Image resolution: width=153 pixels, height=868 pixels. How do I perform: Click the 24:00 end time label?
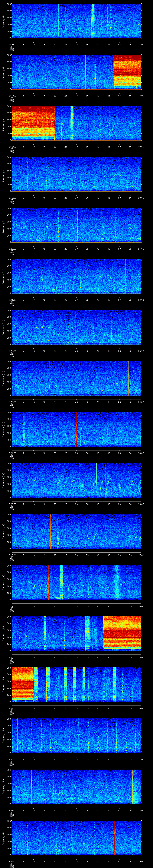point(141,402)
